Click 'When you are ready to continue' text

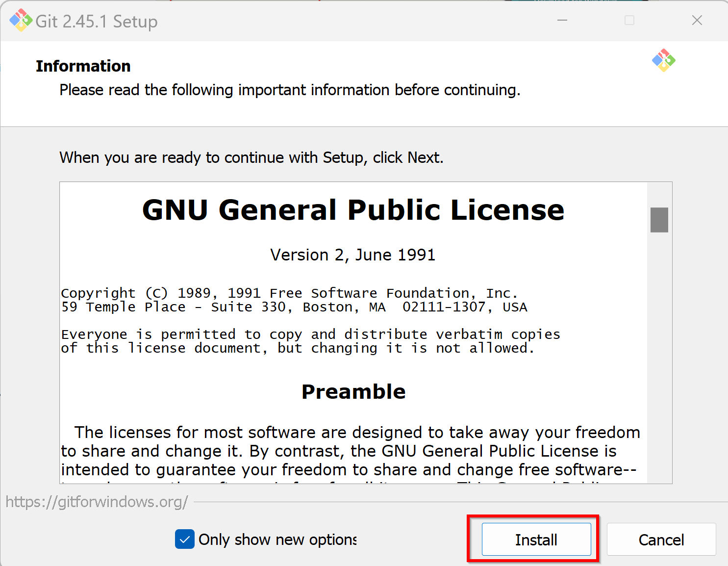coord(251,157)
